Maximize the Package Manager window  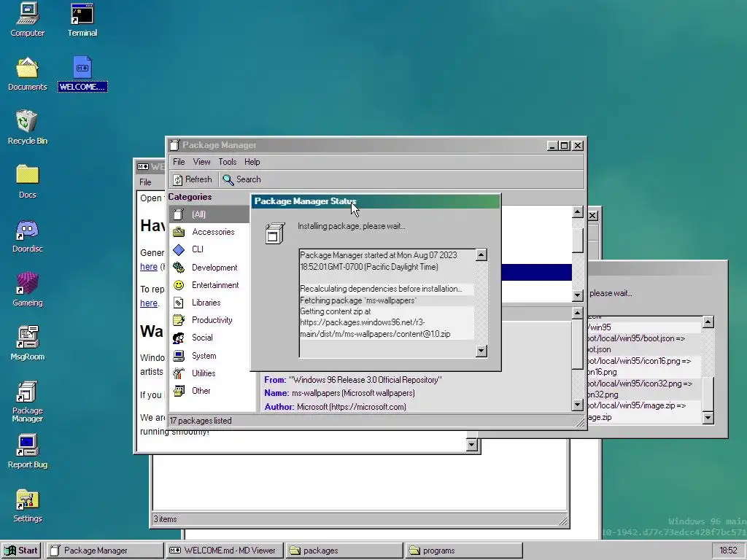click(x=565, y=145)
